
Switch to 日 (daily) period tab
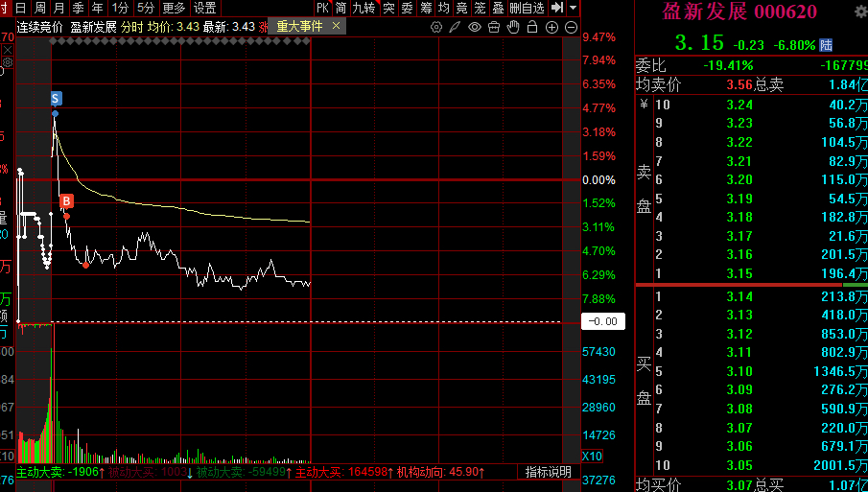point(20,8)
